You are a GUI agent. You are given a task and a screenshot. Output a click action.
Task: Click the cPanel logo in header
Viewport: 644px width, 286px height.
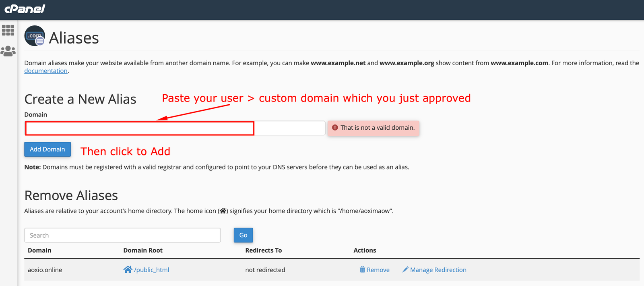25,9
